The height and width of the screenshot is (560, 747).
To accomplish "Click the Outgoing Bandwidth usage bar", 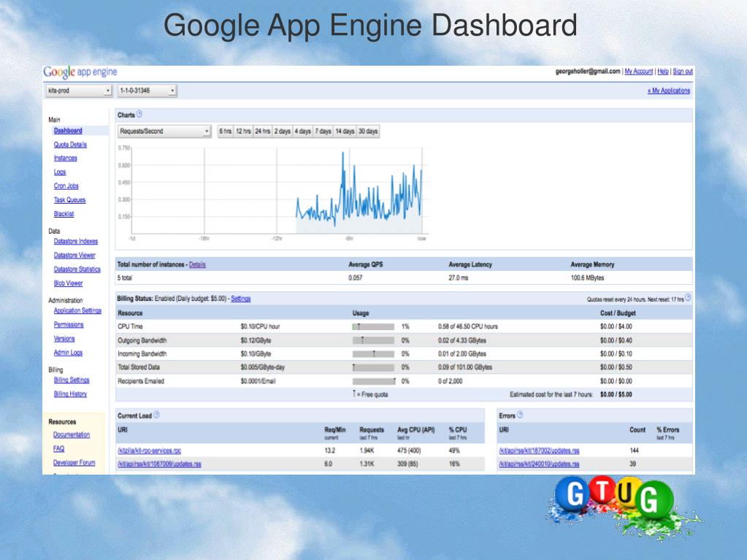I will coord(373,340).
